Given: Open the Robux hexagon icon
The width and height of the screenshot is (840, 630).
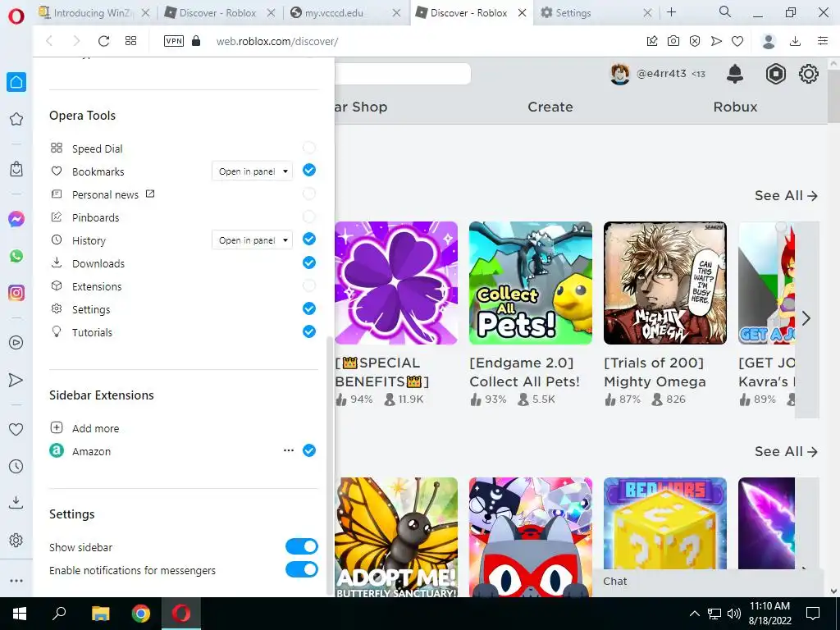Looking at the screenshot, I should 776,74.
